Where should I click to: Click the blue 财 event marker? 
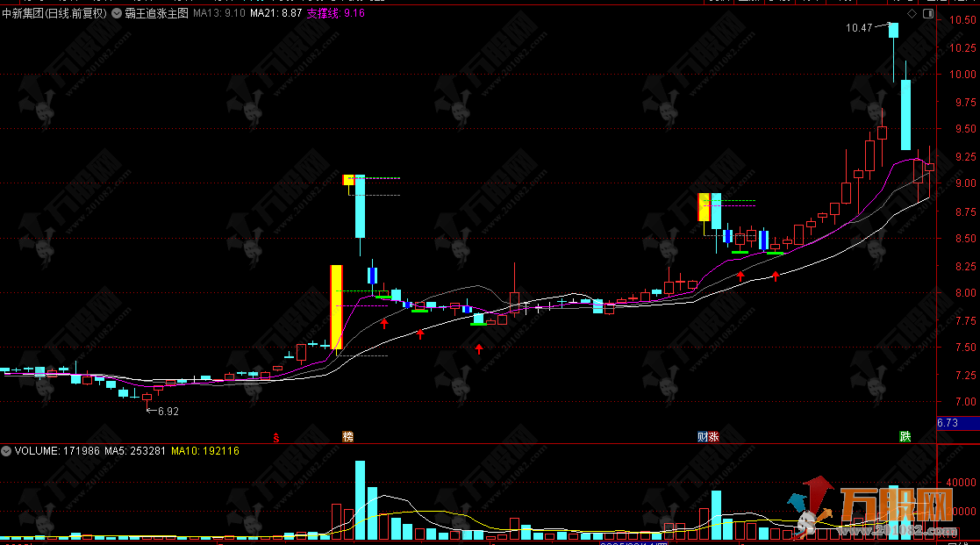pos(703,437)
